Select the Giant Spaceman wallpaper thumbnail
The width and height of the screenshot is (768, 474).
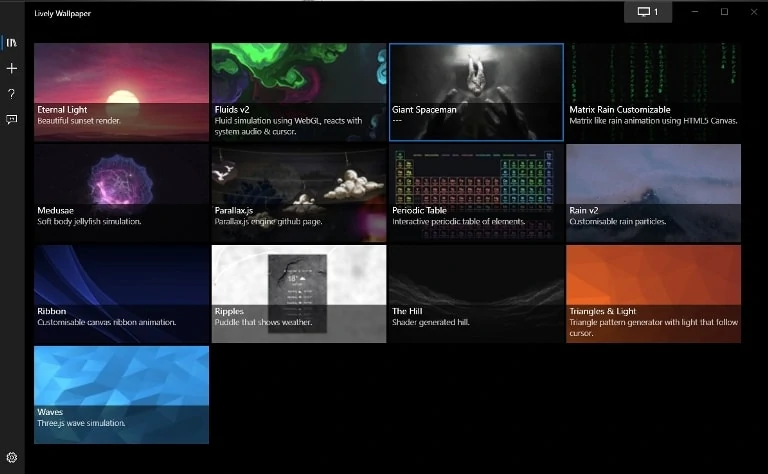click(x=476, y=92)
